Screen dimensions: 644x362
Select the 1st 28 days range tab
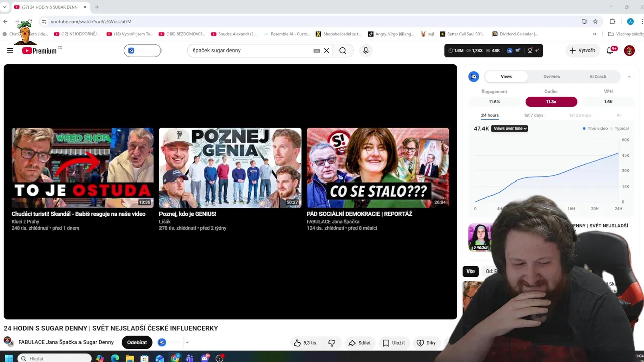click(x=580, y=115)
